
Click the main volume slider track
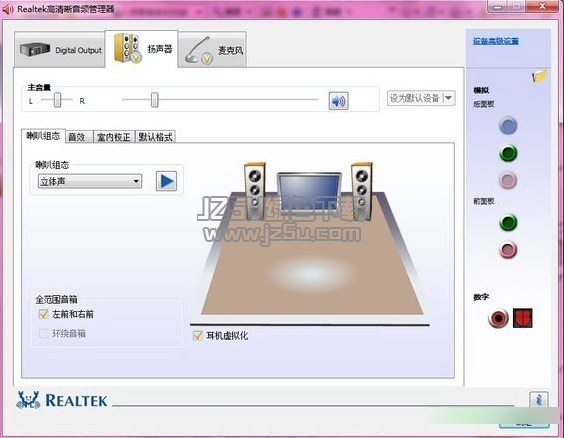220,100
